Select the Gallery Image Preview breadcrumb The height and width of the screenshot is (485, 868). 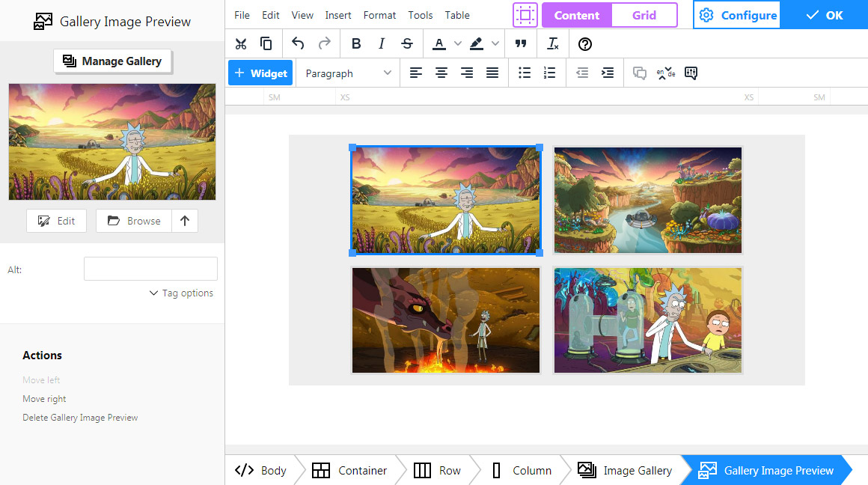pos(766,470)
